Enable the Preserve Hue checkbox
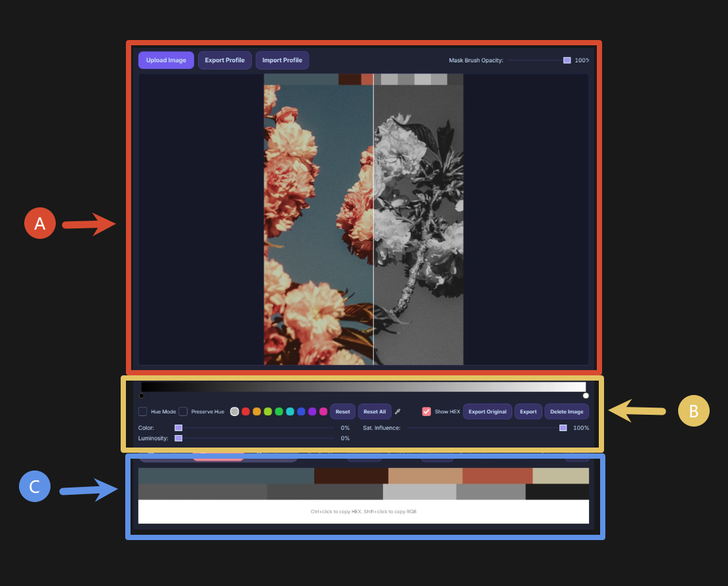This screenshot has width=728, height=586. click(x=184, y=411)
